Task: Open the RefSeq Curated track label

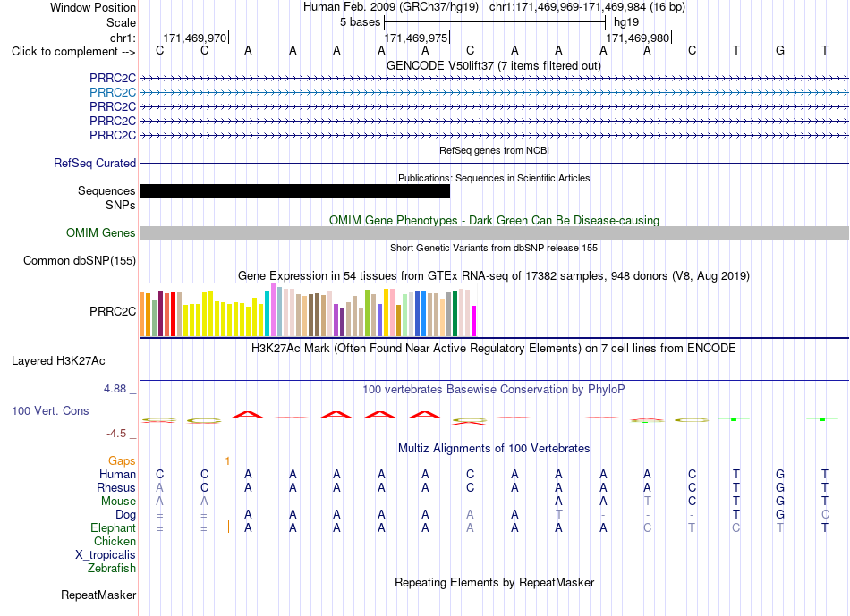Action: click(95, 163)
